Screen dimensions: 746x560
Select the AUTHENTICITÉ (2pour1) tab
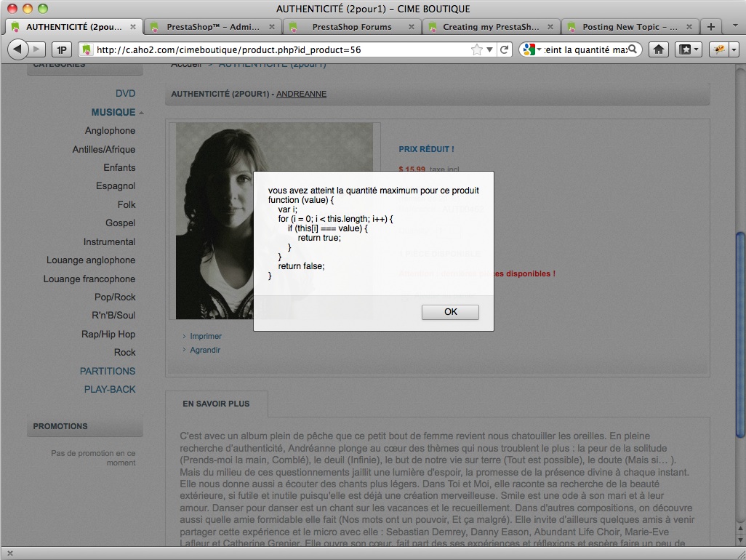point(73,27)
